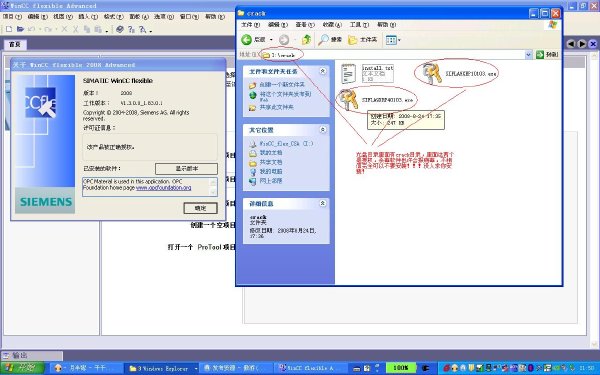Open the Options menu in WinCC flexible
This screenshot has height=375, width=600.
[163, 17]
